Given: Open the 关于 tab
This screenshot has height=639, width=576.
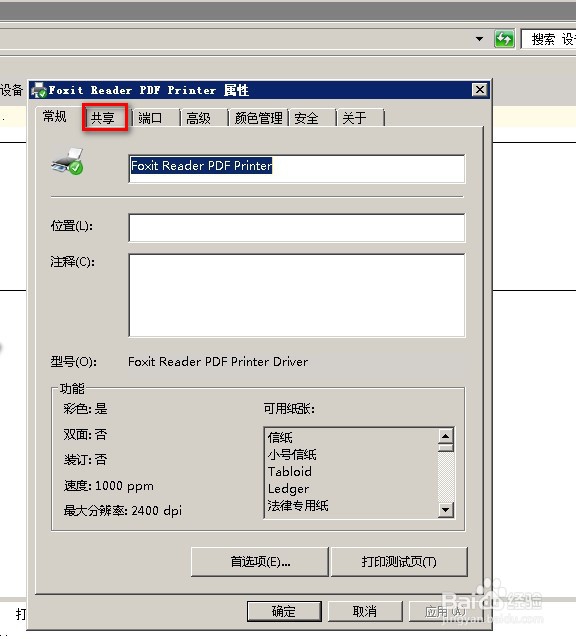Looking at the screenshot, I should pos(360,118).
